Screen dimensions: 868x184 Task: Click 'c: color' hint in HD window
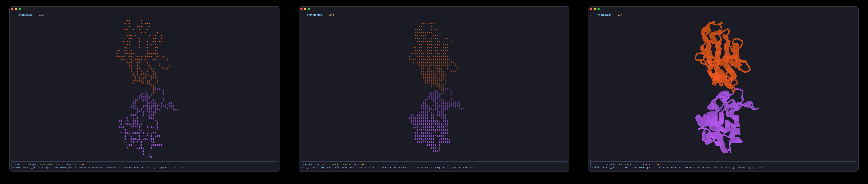[370, 168]
